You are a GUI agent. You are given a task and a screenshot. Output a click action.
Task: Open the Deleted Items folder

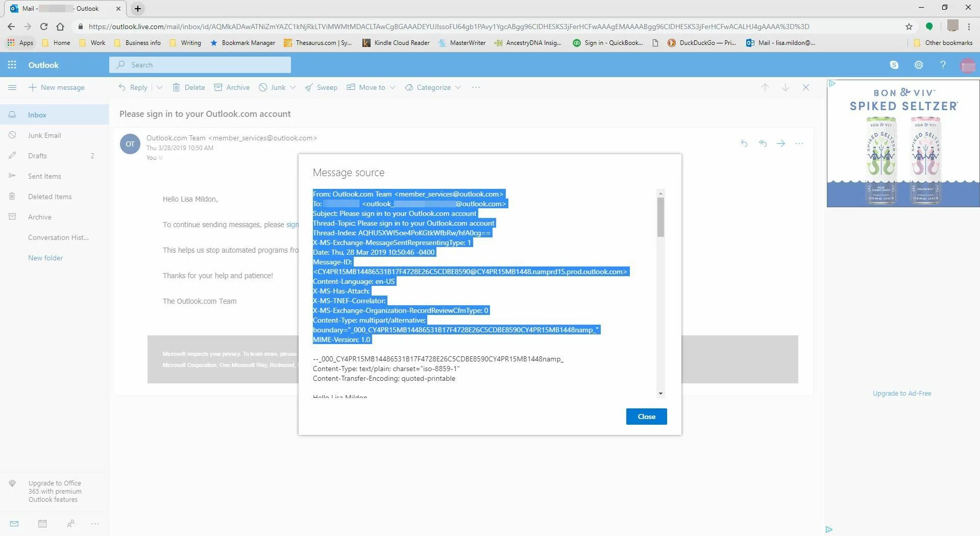pos(55,197)
